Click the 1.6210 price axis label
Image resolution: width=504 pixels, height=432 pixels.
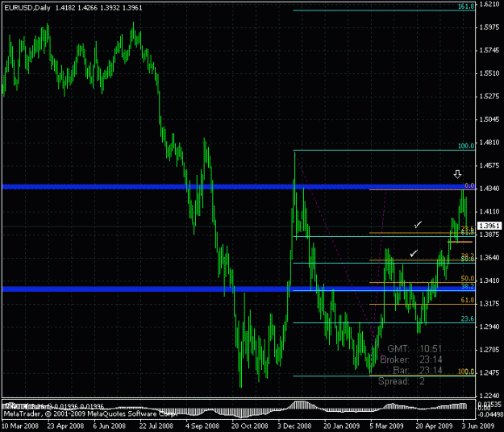489,5
